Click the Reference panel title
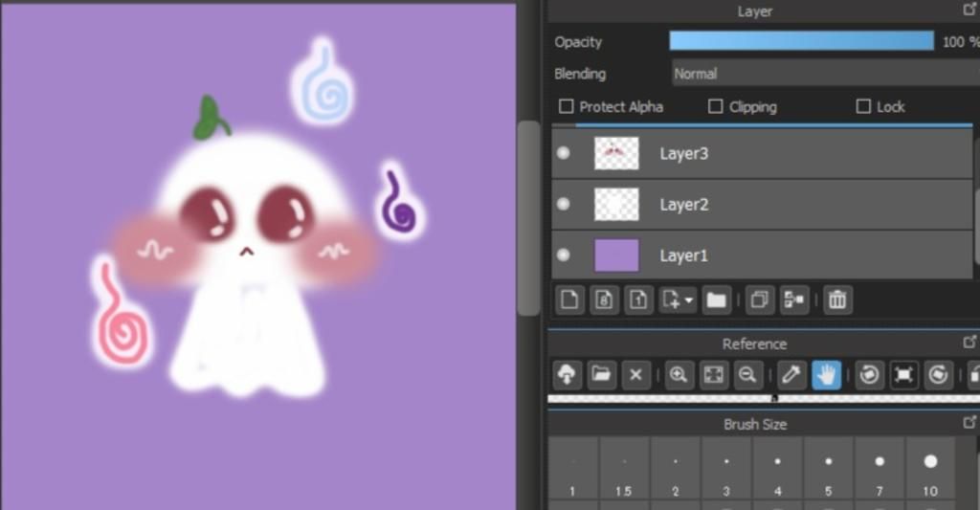 [754, 344]
